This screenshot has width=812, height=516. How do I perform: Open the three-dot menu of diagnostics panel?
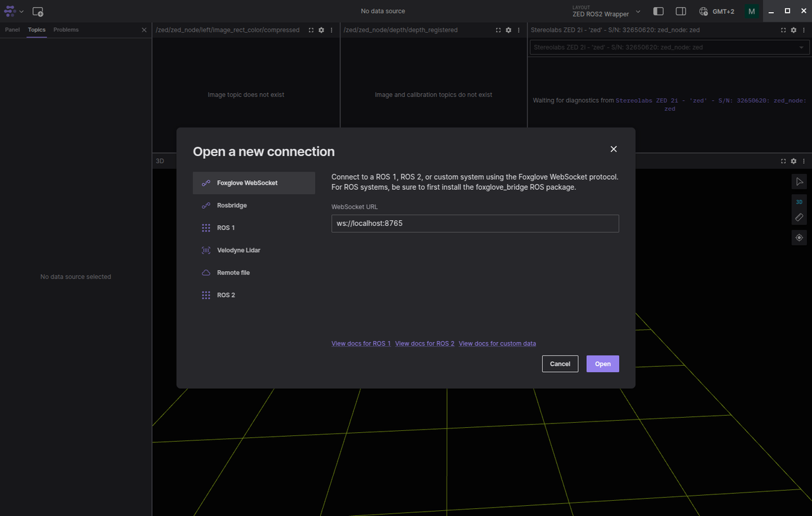tap(803, 30)
